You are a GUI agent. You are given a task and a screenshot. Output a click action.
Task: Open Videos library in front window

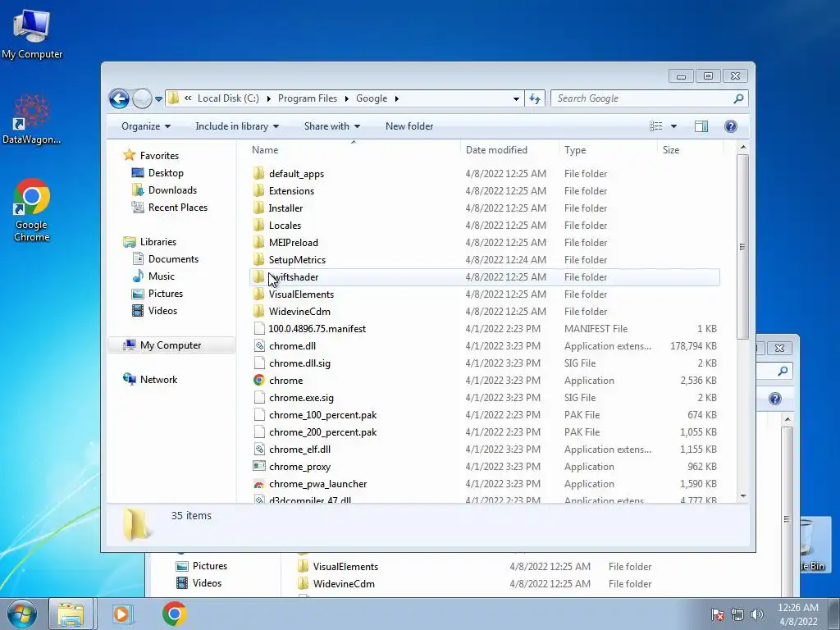pos(162,311)
